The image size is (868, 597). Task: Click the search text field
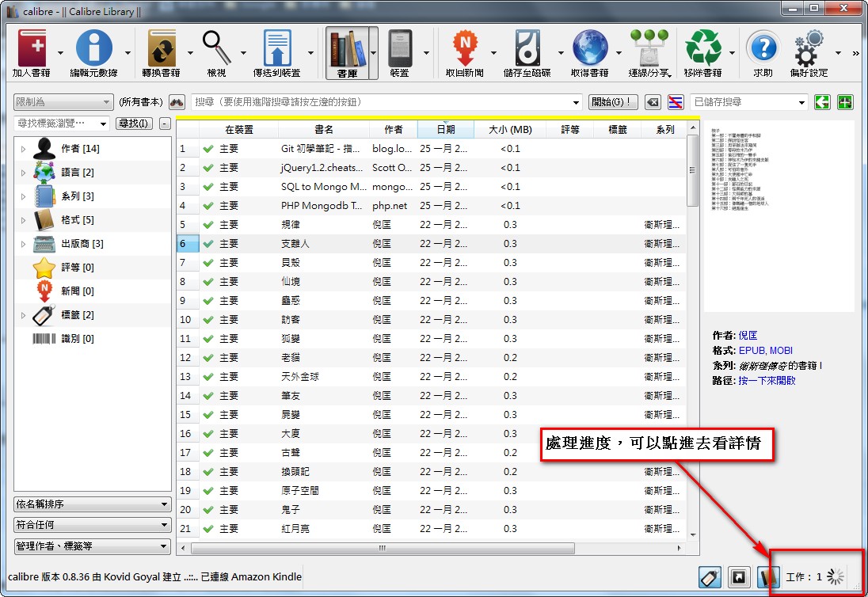(x=382, y=102)
